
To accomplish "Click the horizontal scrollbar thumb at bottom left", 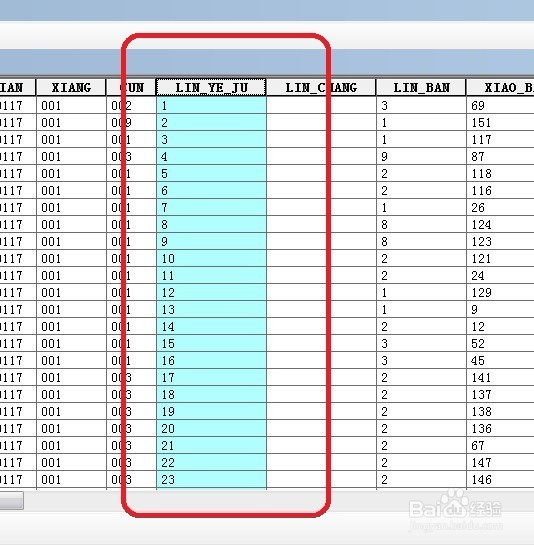I will [x=11, y=501].
